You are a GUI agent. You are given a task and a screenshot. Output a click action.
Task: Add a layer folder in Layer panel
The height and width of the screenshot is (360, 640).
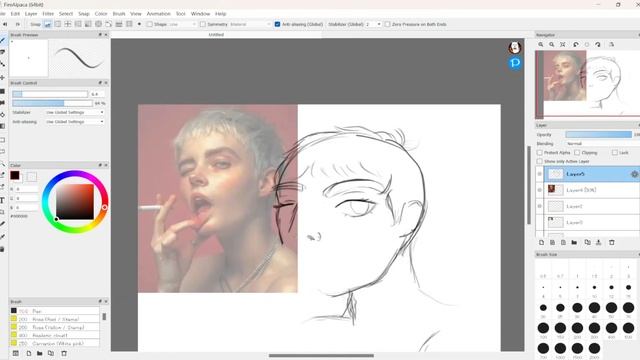point(574,242)
